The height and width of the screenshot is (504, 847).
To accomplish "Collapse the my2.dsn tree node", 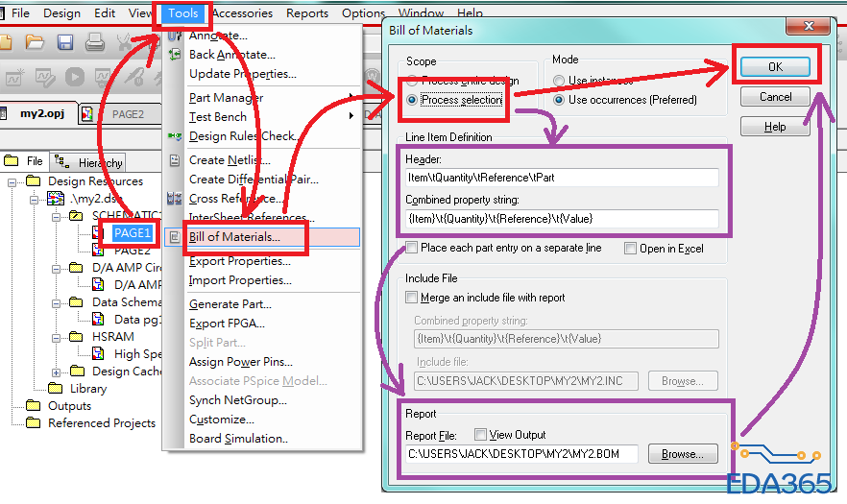I will [x=34, y=200].
